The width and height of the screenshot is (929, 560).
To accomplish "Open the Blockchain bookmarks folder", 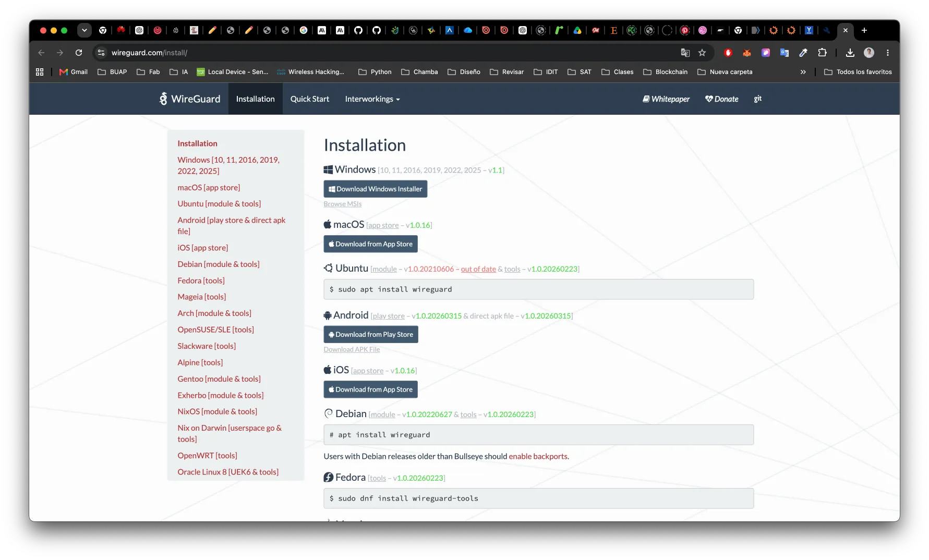I will click(666, 72).
